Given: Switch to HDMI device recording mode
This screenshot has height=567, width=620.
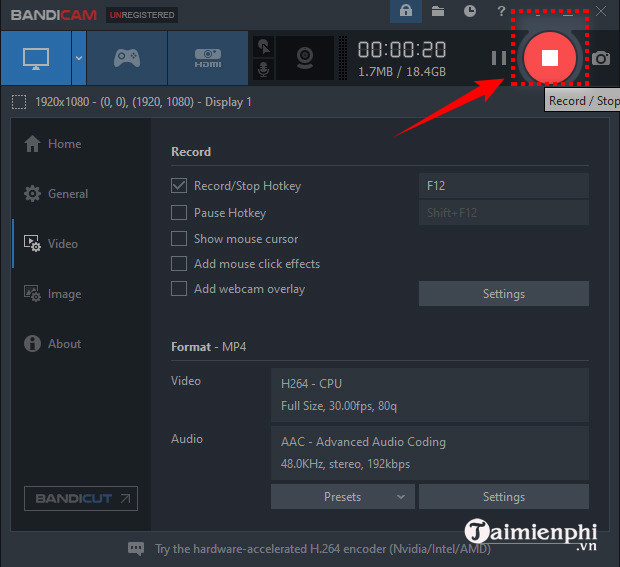Looking at the screenshot, I should coord(208,58).
